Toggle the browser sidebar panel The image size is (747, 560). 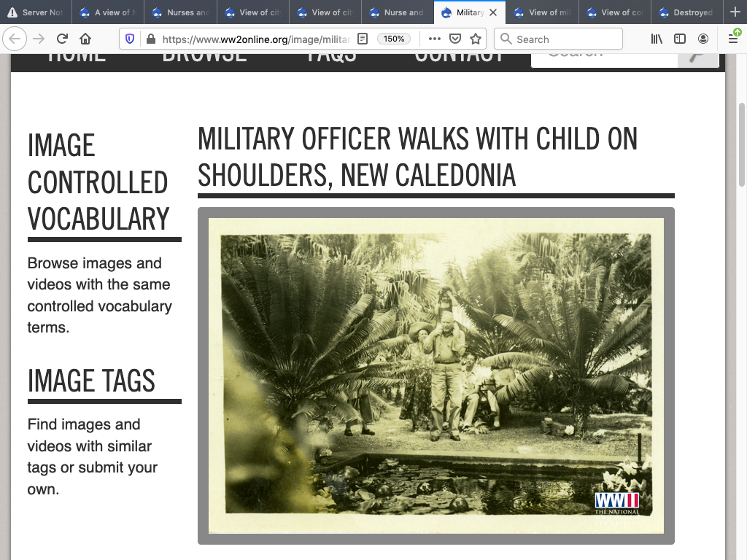680,39
